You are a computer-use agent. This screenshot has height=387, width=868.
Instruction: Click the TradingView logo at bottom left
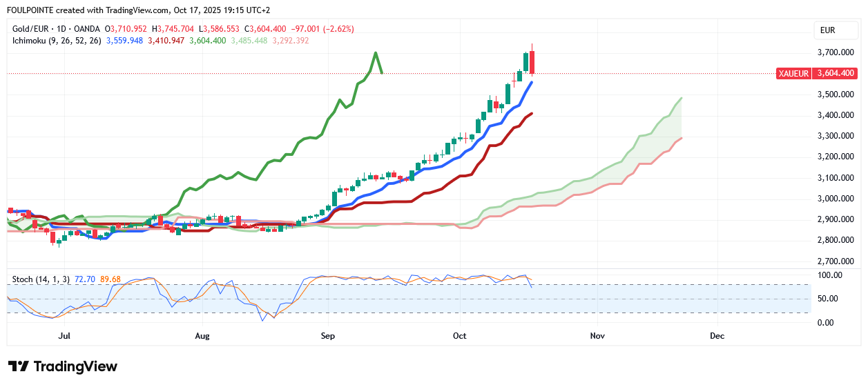pyautogui.click(x=63, y=366)
